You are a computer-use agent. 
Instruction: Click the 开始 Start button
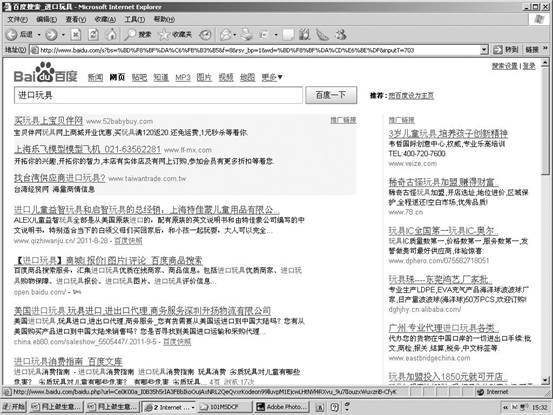[x=14, y=407]
